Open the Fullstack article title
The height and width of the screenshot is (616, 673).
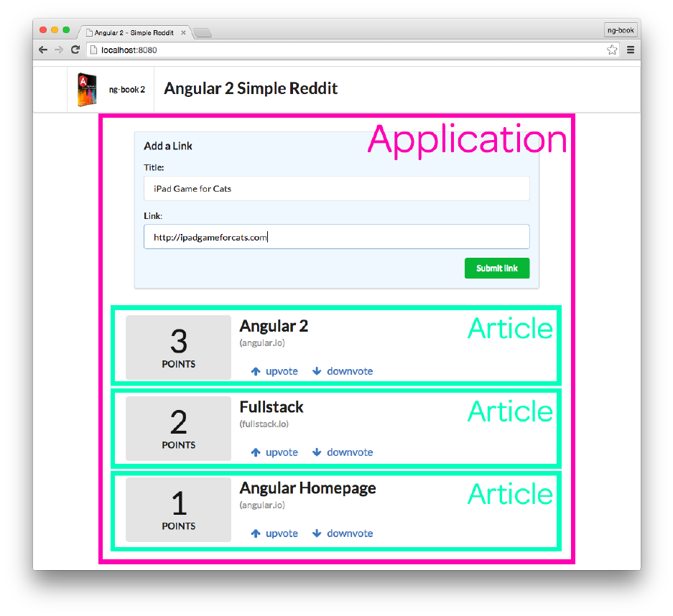(x=271, y=406)
